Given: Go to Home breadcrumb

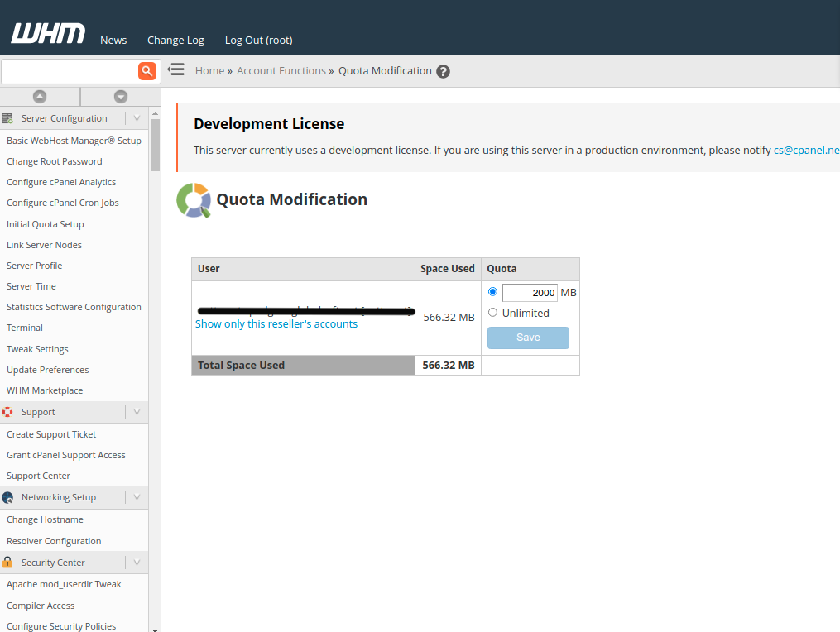Looking at the screenshot, I should [x=209, y=70].
